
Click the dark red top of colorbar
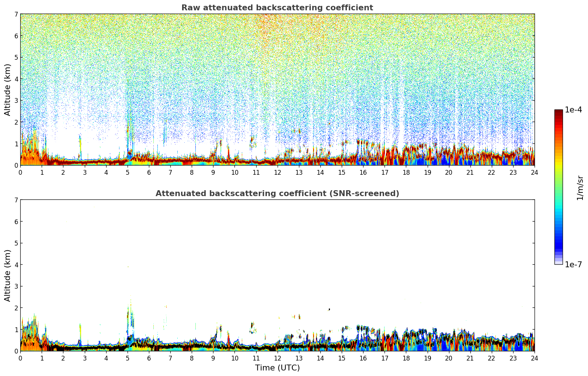coord(559,112)
